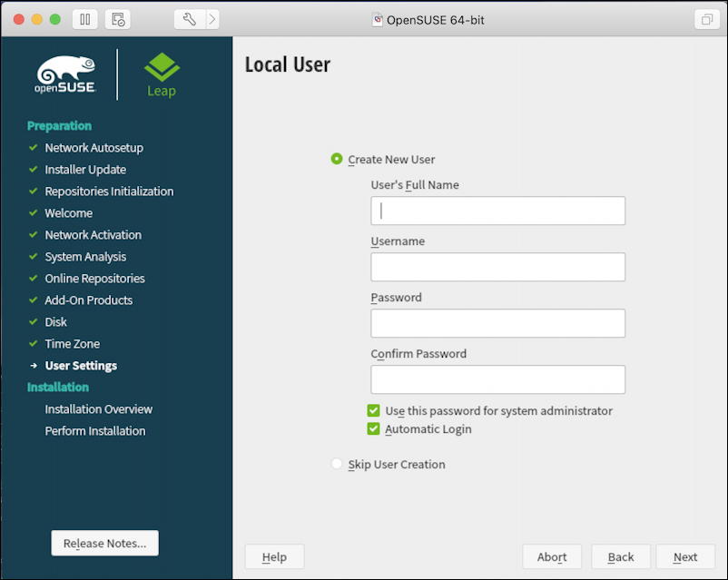Click the checkmark beside the Welcome step

pos(34,212)
